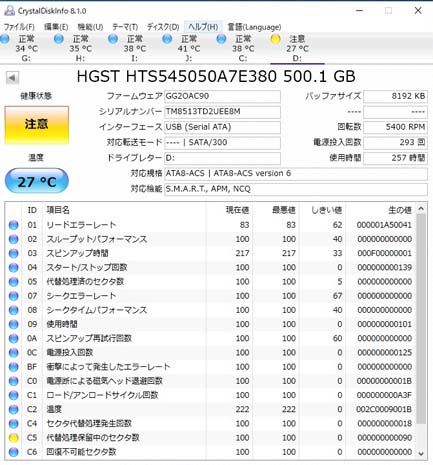
Task: Click the yellow 注意 health status button
Action: tap(37, 125)
